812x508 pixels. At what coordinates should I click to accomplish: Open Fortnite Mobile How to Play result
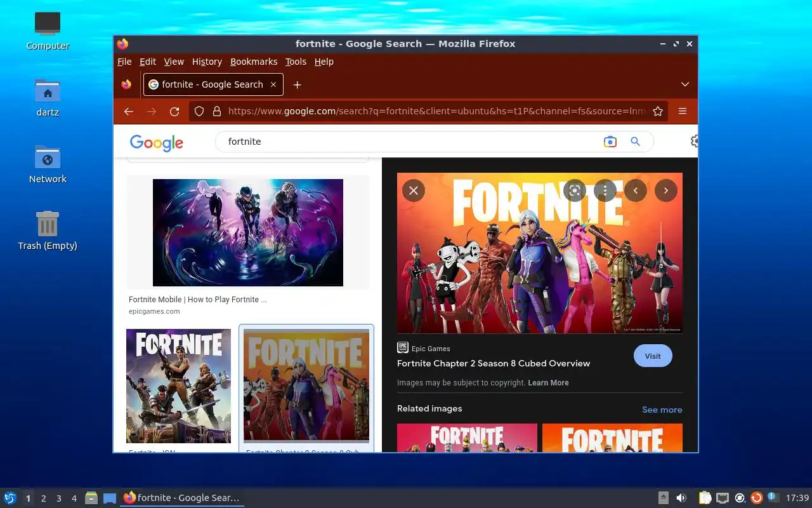(x=198, y=300)
